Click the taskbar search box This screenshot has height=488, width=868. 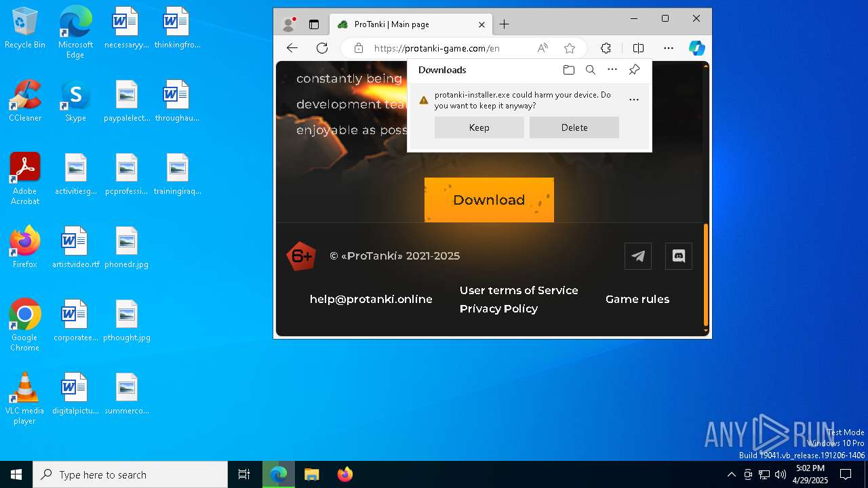[130, 474]
